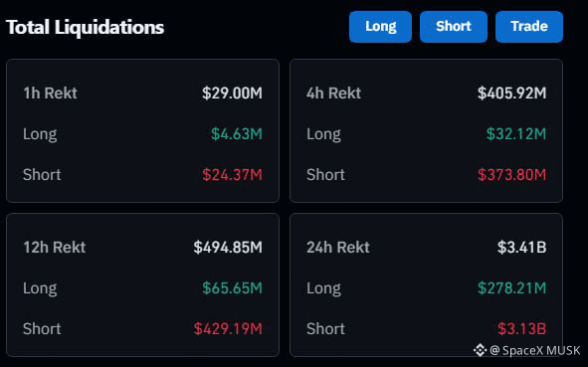Select the Total Liquidations heading
Image resolution: width=588 pixels, height=367 pixels.
click(86, 27)
